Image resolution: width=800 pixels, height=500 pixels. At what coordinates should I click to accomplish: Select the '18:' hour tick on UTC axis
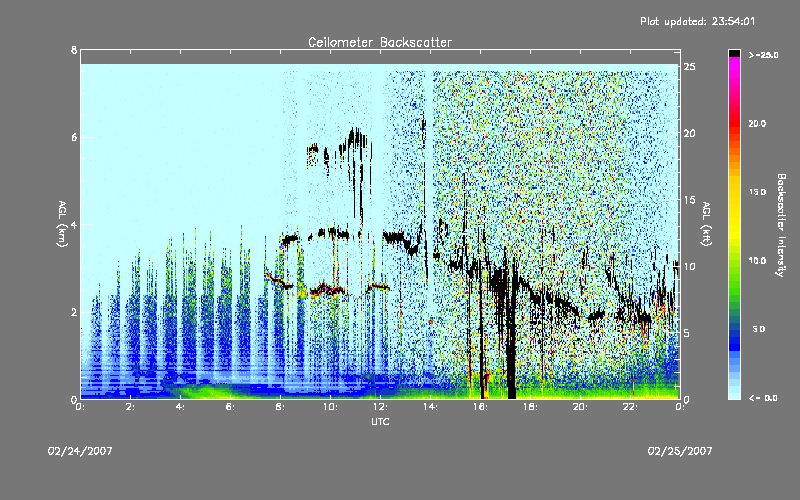(530, 407)
